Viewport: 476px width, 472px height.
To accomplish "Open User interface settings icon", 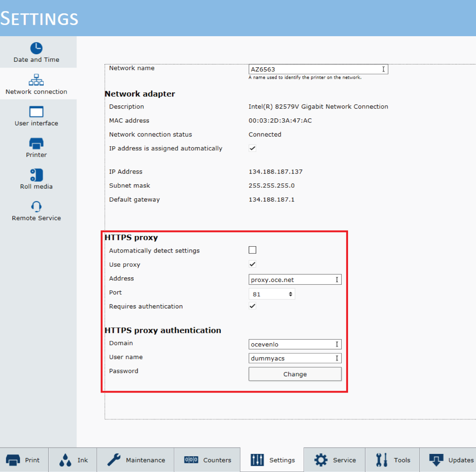I will [x=36, y=112].
